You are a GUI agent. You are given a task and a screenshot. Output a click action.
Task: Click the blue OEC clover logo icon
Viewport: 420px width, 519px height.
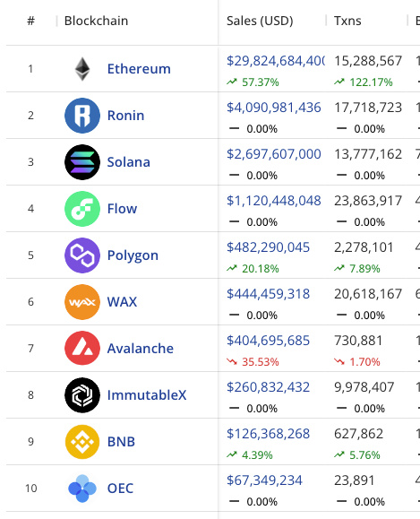[82, 489]
